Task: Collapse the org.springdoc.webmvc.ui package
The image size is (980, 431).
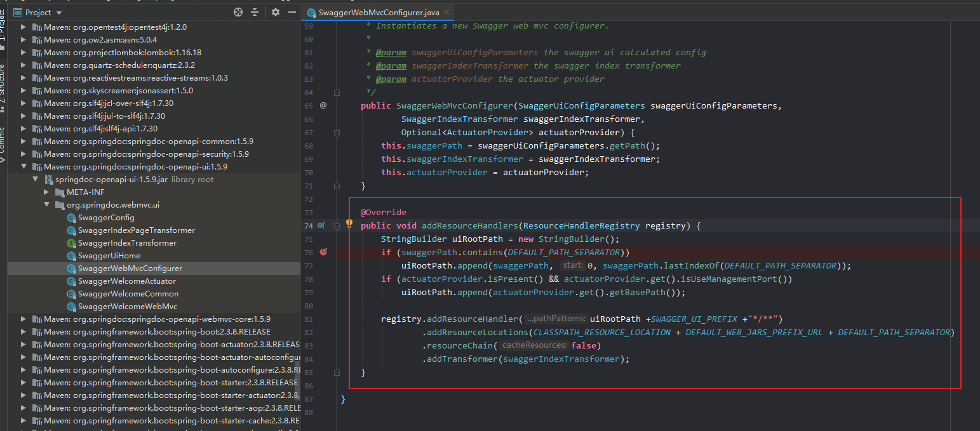Action: 47,205
